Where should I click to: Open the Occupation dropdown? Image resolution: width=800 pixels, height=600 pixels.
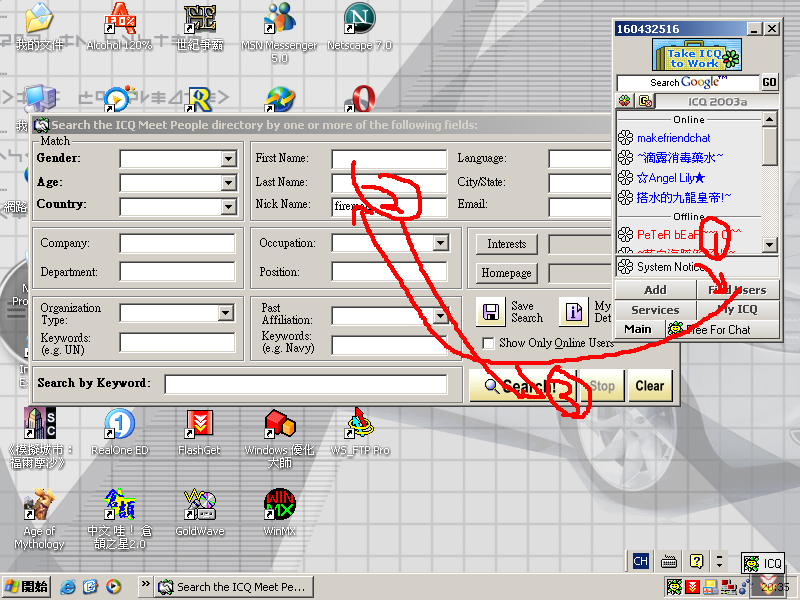tap(441, 243)
